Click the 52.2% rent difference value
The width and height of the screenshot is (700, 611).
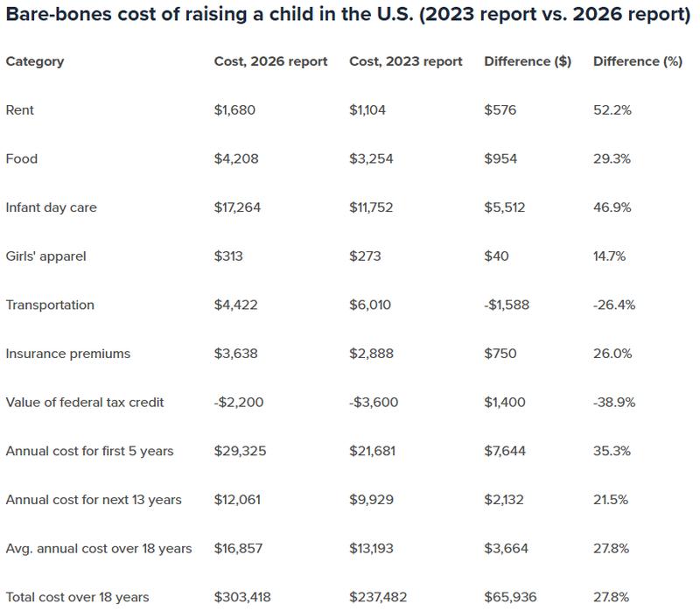point(612,110)
